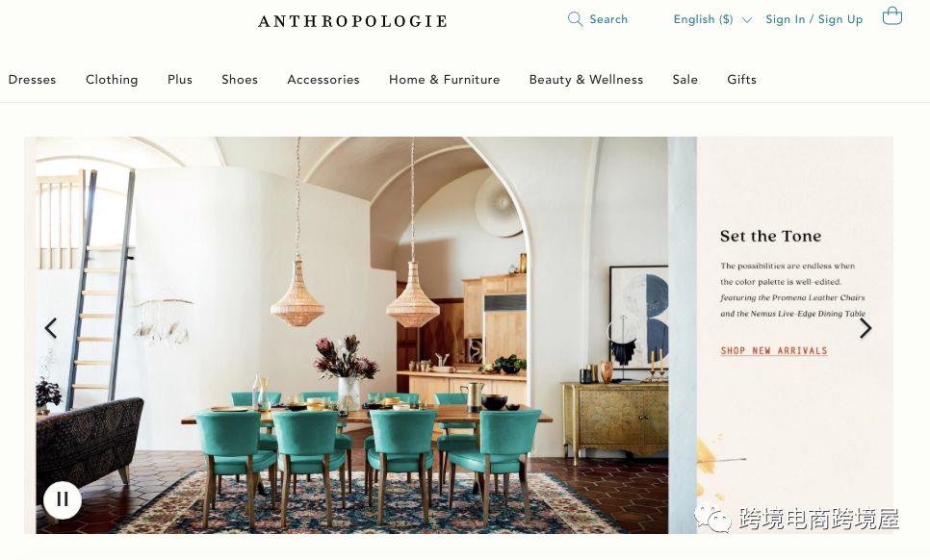Screen dimensions: 930x560
Task: Click the Search text field
Action: click(x=607, y=19)
